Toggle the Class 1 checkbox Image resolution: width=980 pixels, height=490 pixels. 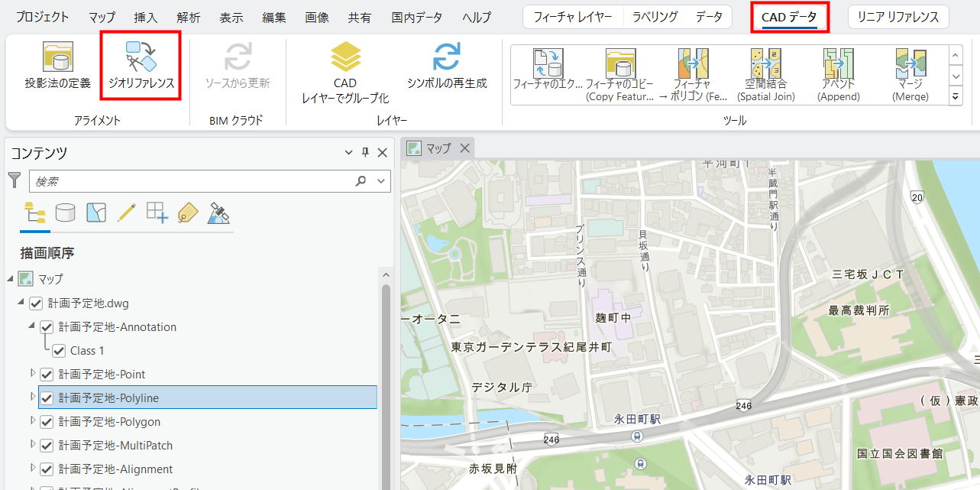[59, 351]
